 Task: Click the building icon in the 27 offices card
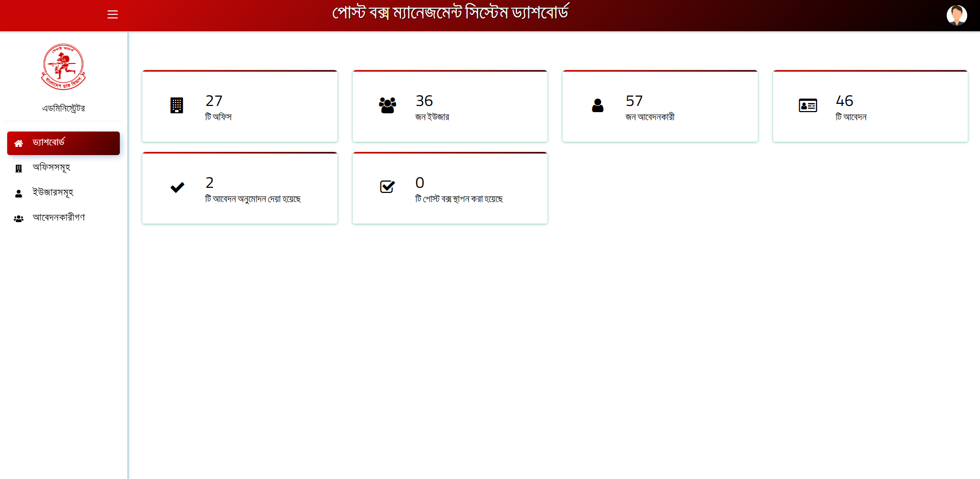177,105
